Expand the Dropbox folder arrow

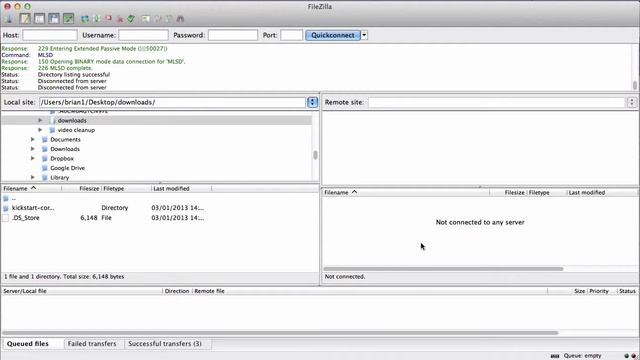(33, 158)
